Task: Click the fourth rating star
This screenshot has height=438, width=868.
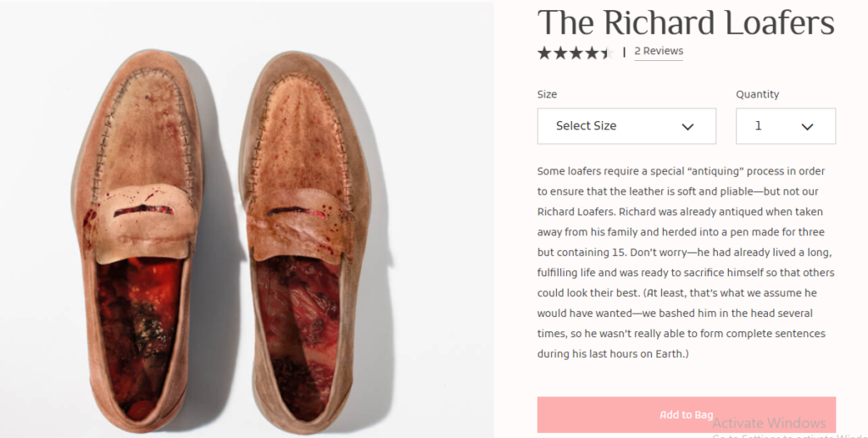Action: click(x=590, y=53)
